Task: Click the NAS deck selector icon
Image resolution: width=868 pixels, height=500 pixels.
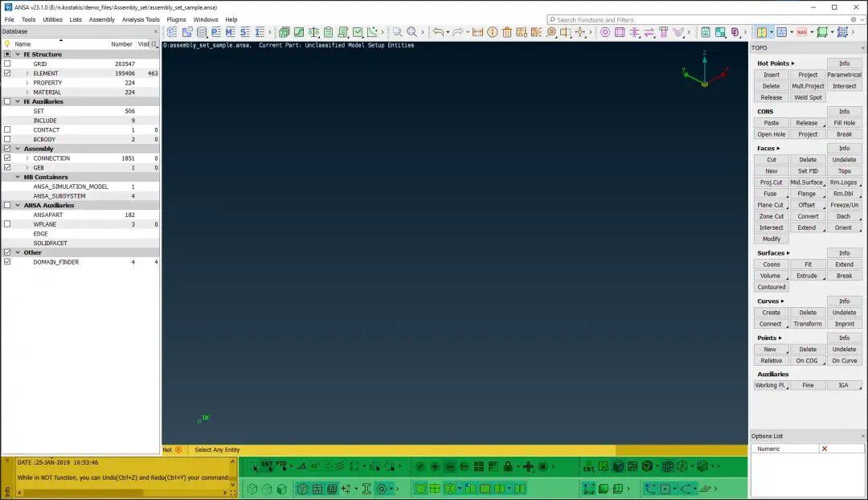Action: 801,32
